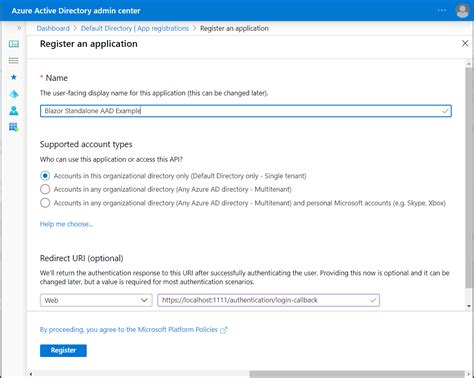Open the Enterprise applications grid icon
This screenshot has height=378, width=474.
click(14, 127)
